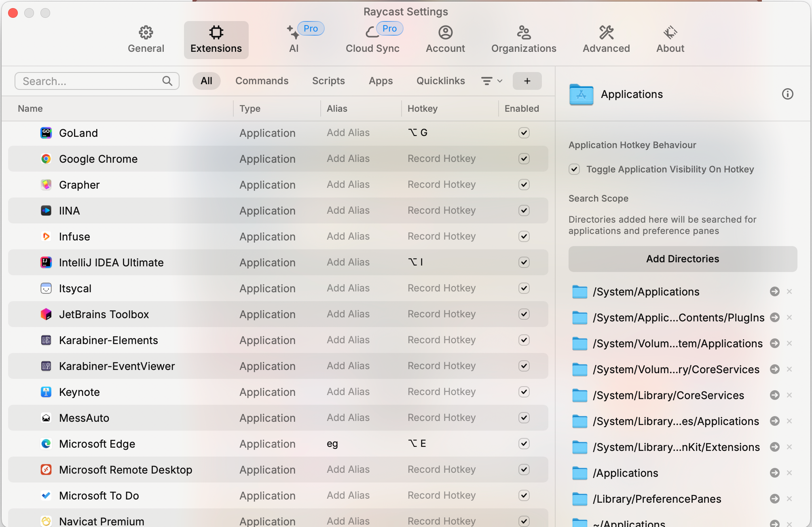Image resolution: width=812 pixels, height=527 pixels.
Task: Click the MessAuto app icon
Action: [x=46, y=418]
